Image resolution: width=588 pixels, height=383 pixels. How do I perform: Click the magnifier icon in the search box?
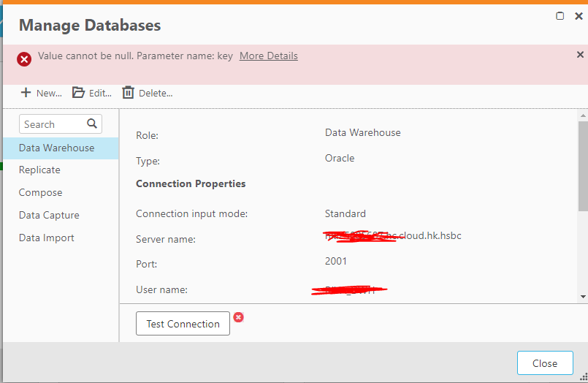click(92, 124)
